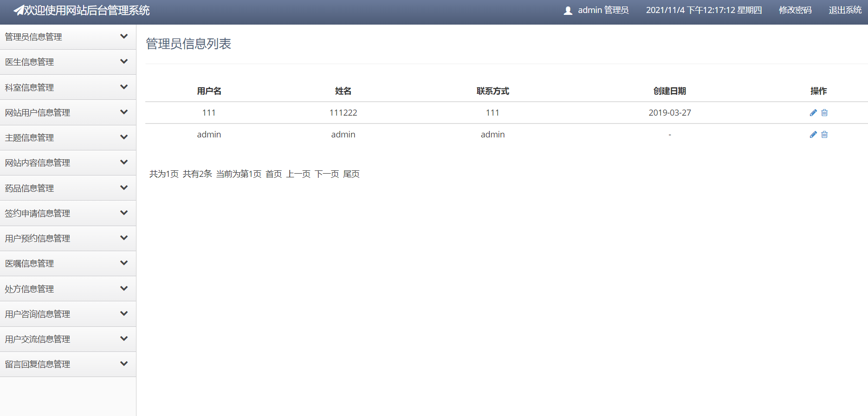This screenshot has height=416, width=868.
Task: Click the 创建日期 column header
Action: point(669,91)
